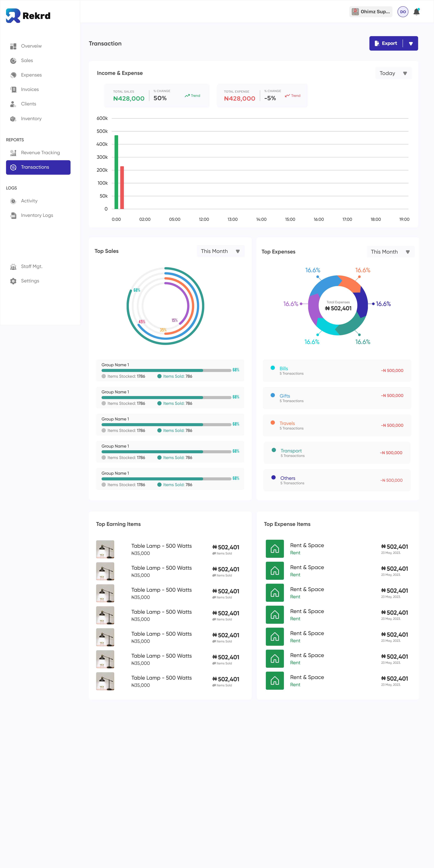434x868 pixels.
Task: Click the house icon of fourth Rent & Space row
Action: pos(275,615)
